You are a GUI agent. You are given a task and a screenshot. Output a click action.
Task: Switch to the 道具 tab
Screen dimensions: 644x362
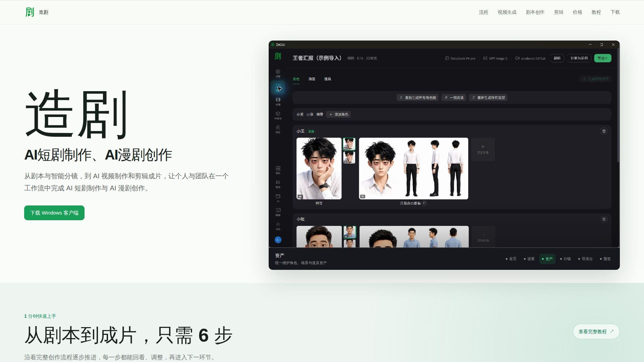328,79
